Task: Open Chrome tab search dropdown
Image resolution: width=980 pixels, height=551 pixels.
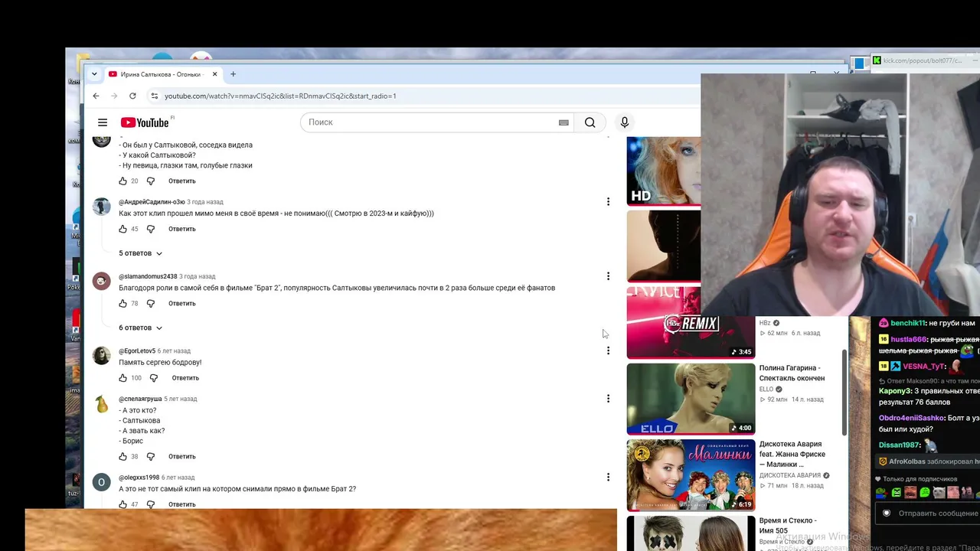Action: click(94, 74)
